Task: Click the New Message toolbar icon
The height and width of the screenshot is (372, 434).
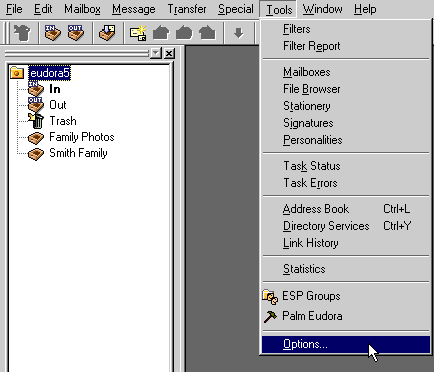Action: pos(138,33)
